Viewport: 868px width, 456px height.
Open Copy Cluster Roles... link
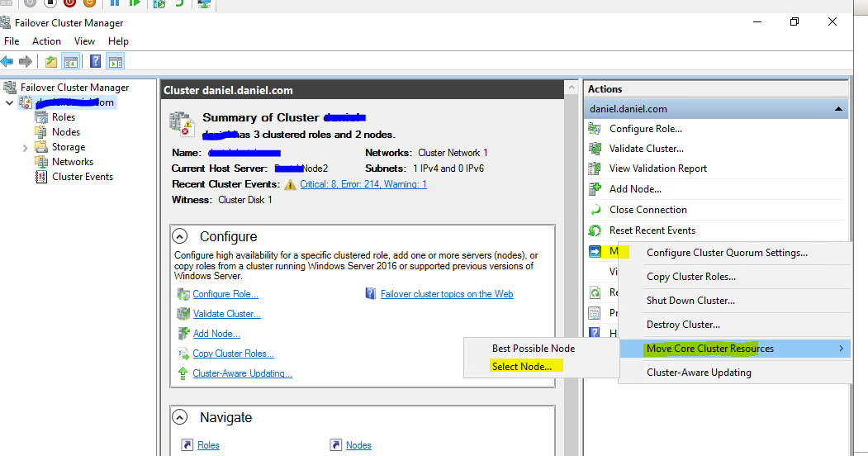click(x=233, y=354)
